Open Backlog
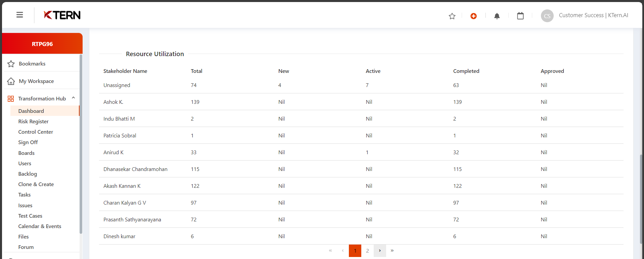The height and width of the screenshot is (259, 644). [28, 174]
